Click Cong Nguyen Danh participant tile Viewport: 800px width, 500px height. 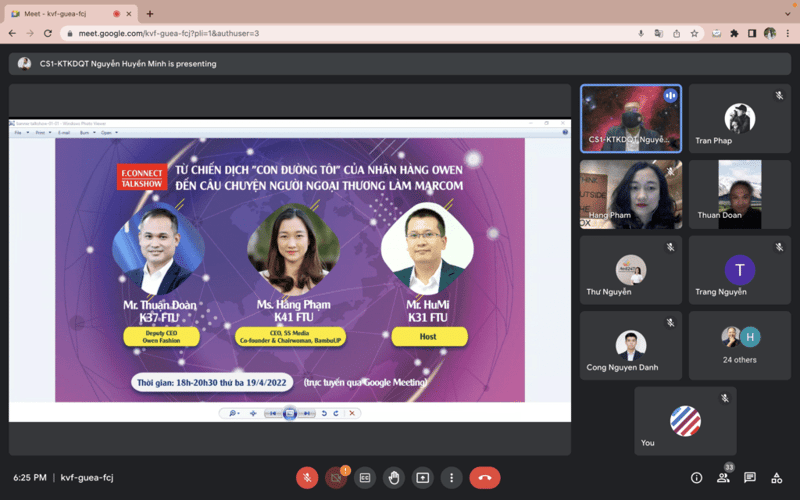631,345
